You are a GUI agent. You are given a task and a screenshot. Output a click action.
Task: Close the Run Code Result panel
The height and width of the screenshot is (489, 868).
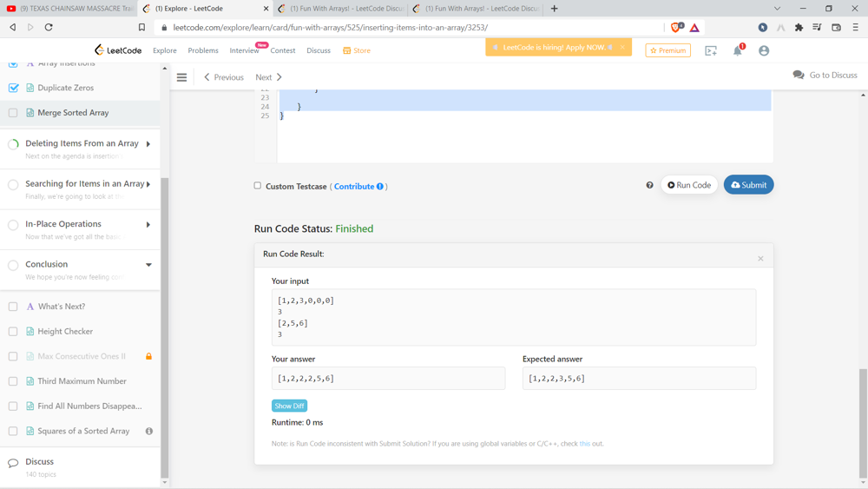pyautogui.click(x=760, y=259)
